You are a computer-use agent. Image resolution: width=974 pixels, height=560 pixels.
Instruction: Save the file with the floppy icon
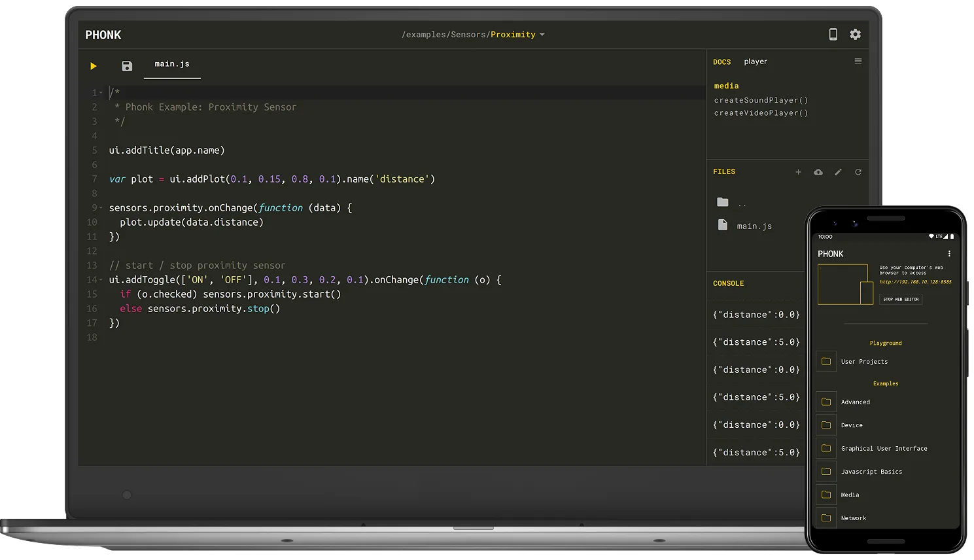pyautogui.click(x=127, y=66)
